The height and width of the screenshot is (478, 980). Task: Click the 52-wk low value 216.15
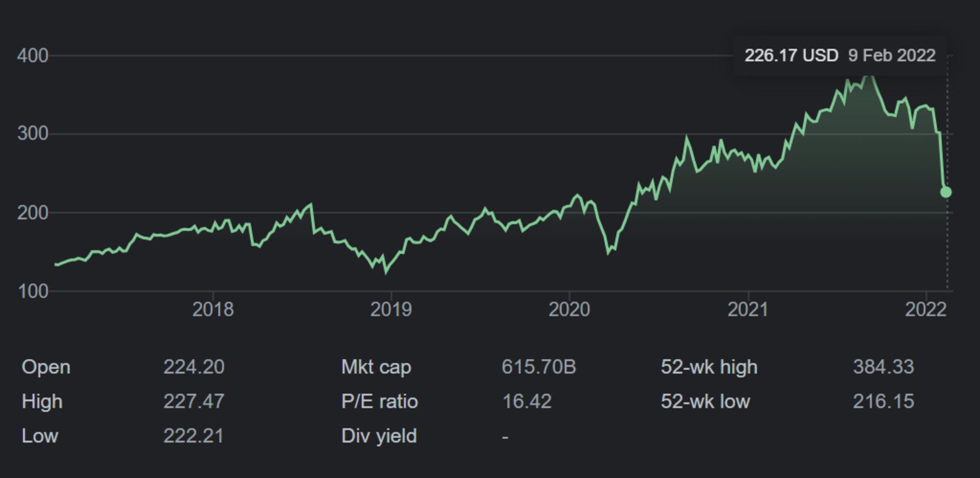coord(883,401)
